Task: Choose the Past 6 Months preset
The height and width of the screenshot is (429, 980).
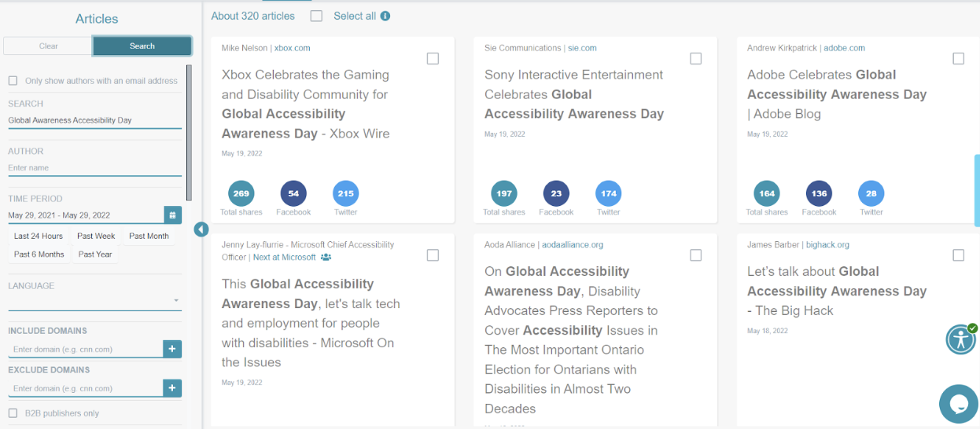Action: 39,255
